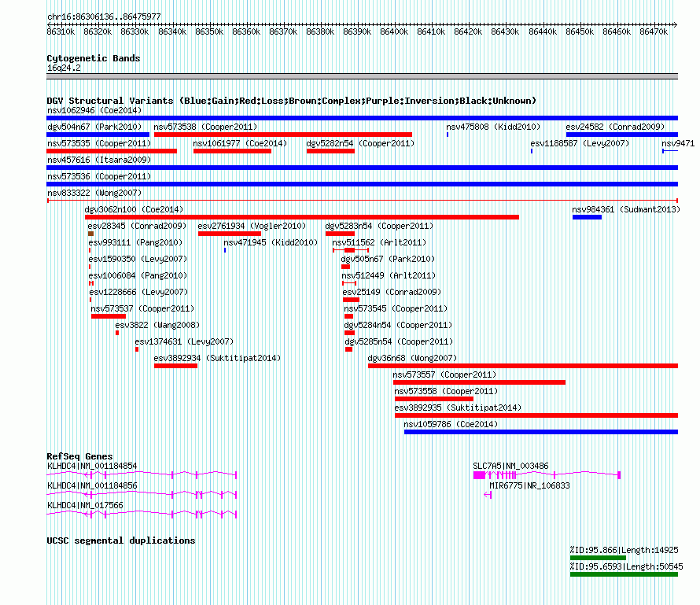700x605 pixels.
Task: Click esv1006084 (Pang2010) label
Action: click(138, 275)
